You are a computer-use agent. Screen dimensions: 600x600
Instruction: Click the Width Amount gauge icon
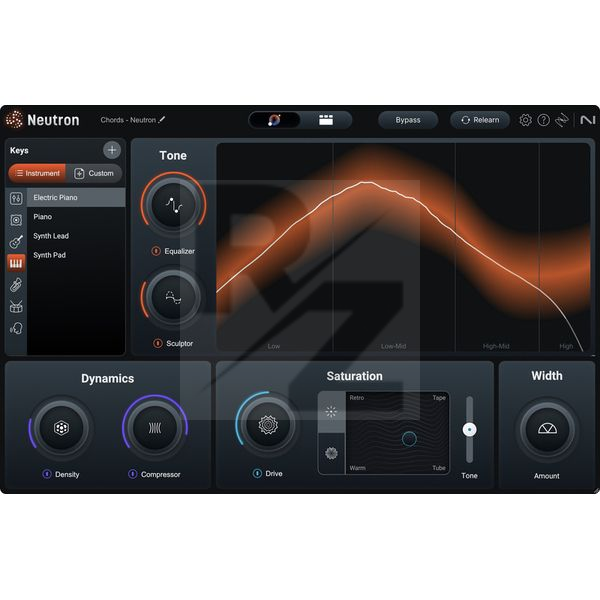(x=547, y=429)
